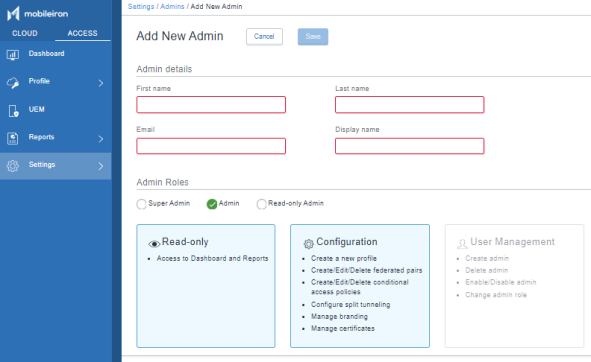Click the Profile cloud icon in sidebar
591x362 pixels.
[13, 83]
